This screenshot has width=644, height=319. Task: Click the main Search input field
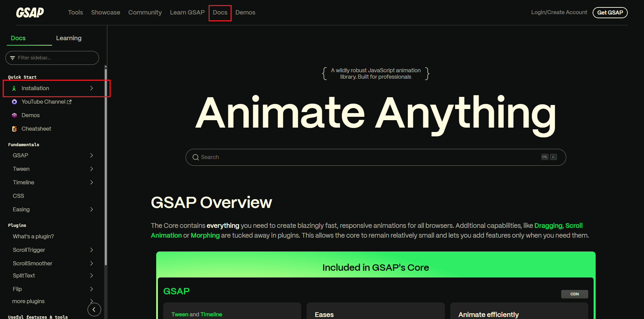372,157
